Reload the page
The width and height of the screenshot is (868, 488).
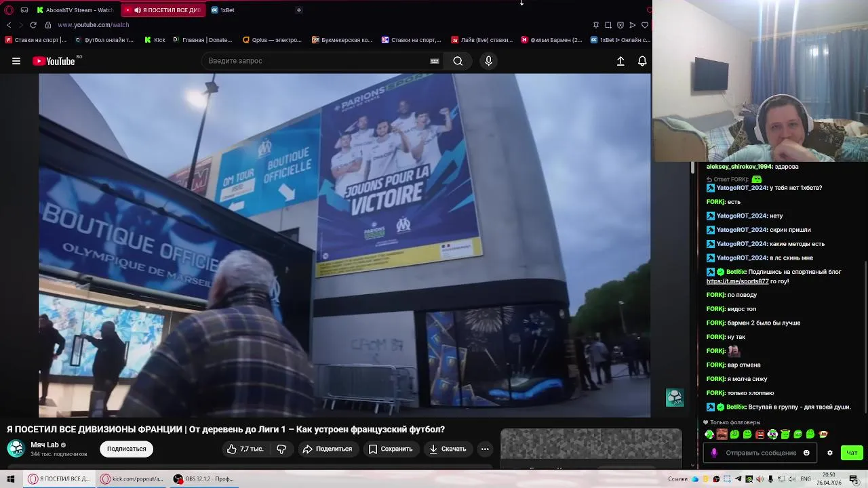[x=33, y=25]
